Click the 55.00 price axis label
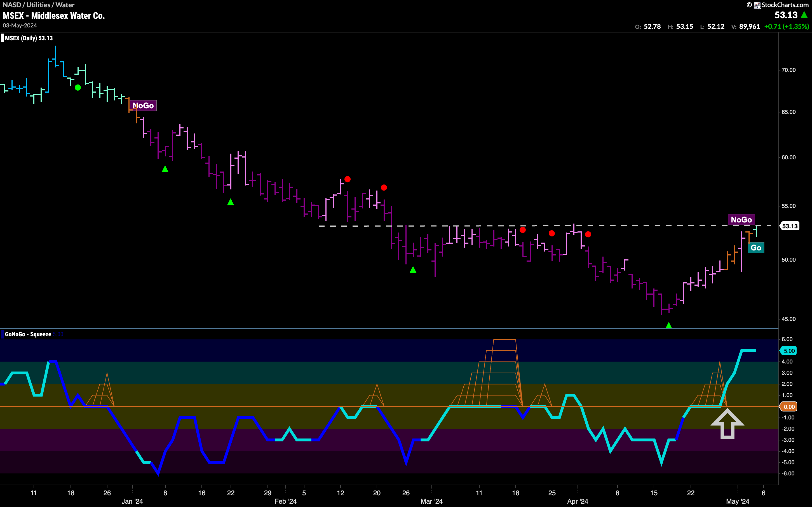This screenshot has width=812, height=507. pos(788,206)
